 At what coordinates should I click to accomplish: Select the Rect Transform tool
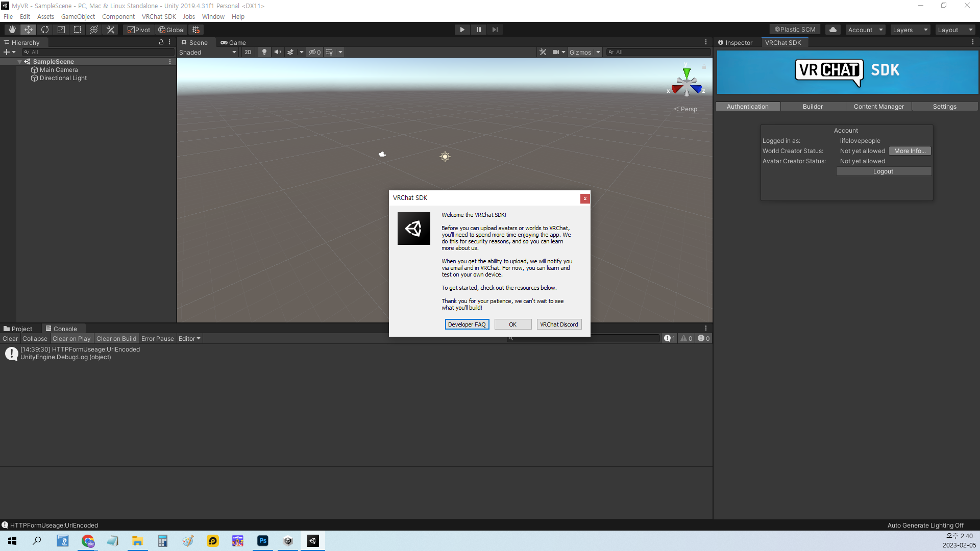coord(78,30)
